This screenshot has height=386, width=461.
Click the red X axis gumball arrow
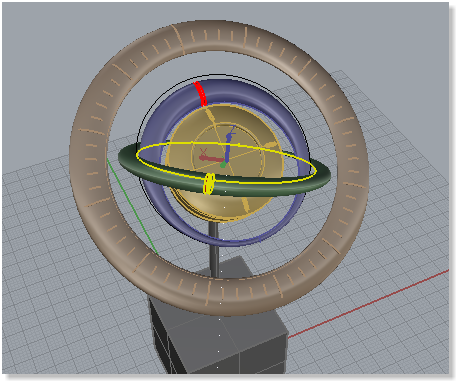211,159
